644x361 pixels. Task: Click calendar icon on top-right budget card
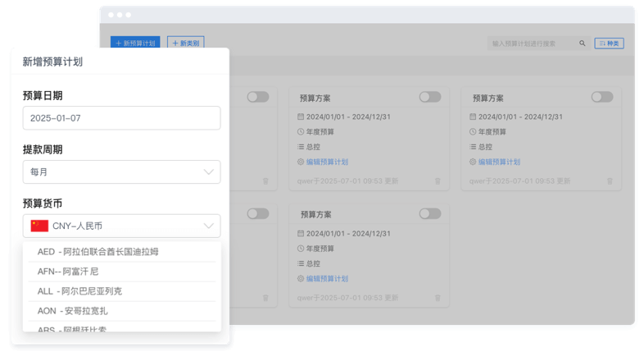point(473,117)
